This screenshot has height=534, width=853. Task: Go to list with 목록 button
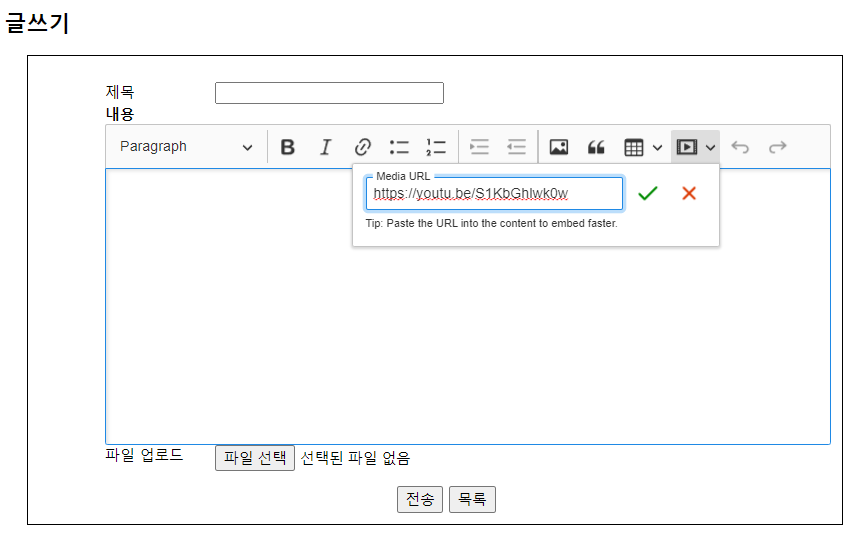click(472, 499)
